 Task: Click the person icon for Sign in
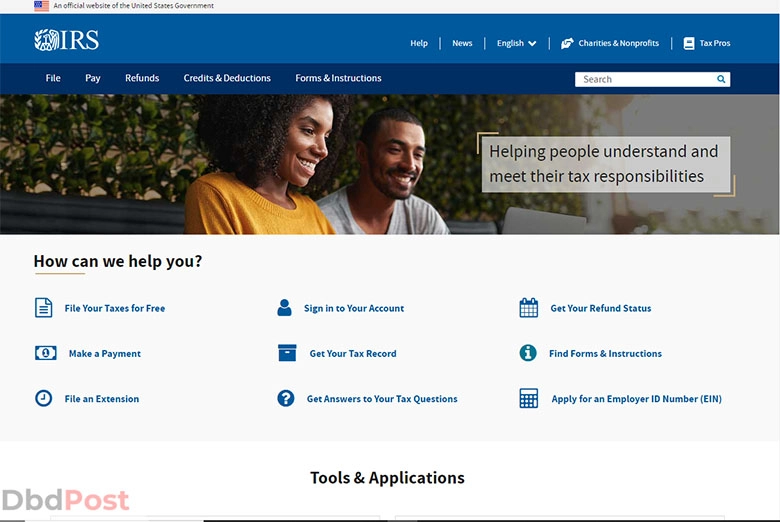click(285, 308)
